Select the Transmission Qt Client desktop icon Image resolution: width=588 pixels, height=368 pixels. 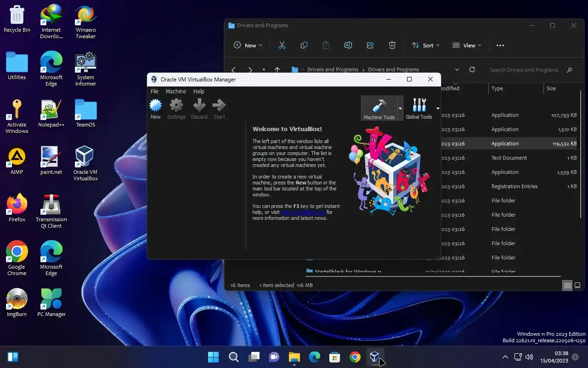(51, 212)
